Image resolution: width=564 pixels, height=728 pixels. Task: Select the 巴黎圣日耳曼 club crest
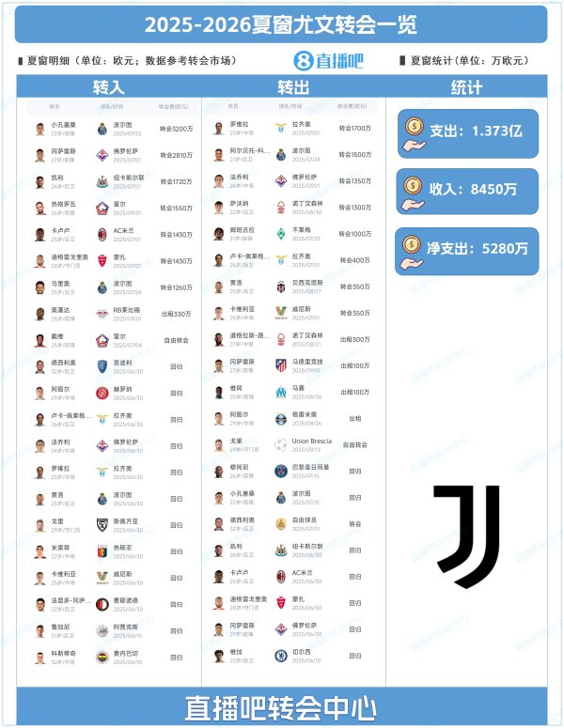point(281,472)
